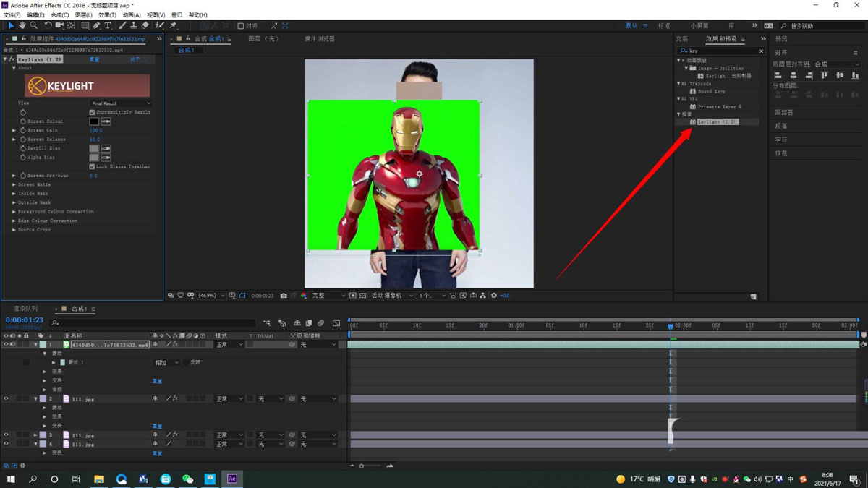Select the Zoom magnifier tool
The image size is (868, 488).
pos(34,26)
